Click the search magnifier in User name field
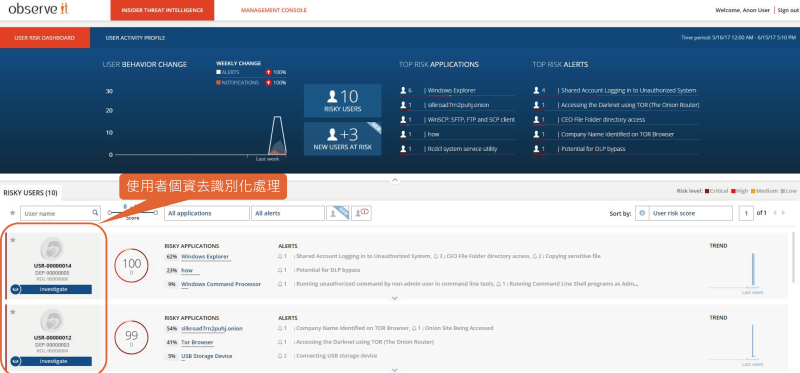800x373 pixels. tap(95, 213)
